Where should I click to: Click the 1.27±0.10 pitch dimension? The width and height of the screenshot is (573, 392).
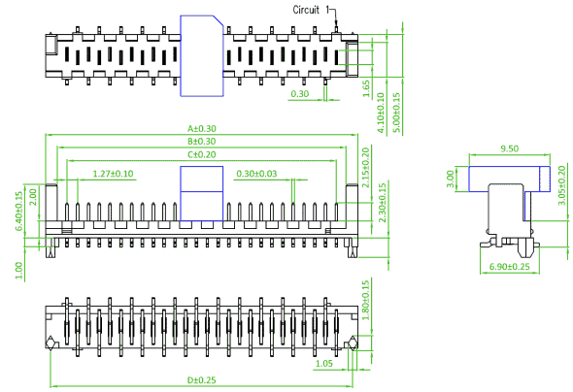tap(113, 174)
